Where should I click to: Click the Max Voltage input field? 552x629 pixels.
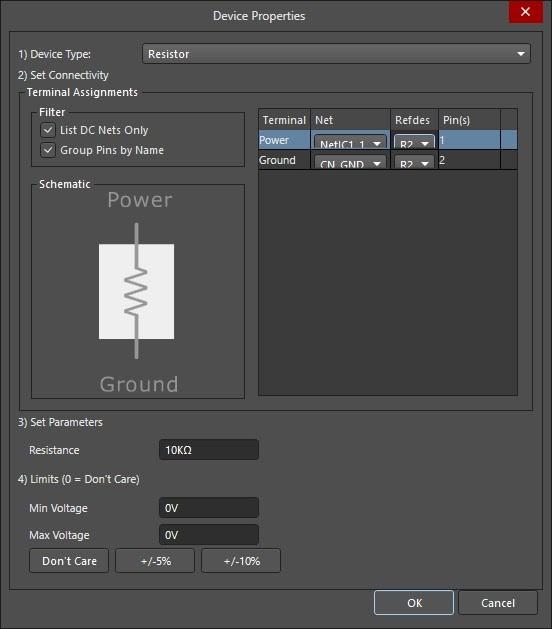click(x=209, y=535)
